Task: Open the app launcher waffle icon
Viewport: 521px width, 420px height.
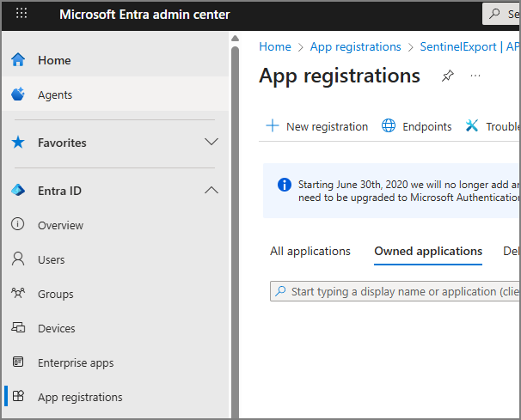Action: [x=21, y=13]
